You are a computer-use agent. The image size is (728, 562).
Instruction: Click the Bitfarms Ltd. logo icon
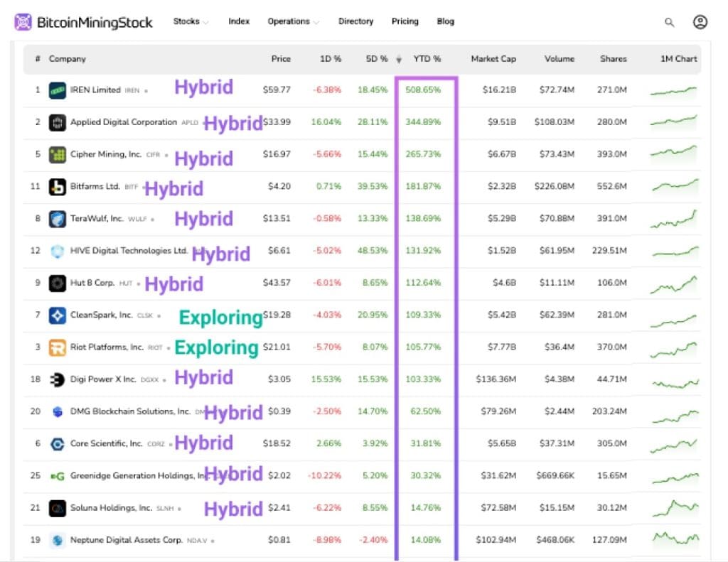click(58, 187)
